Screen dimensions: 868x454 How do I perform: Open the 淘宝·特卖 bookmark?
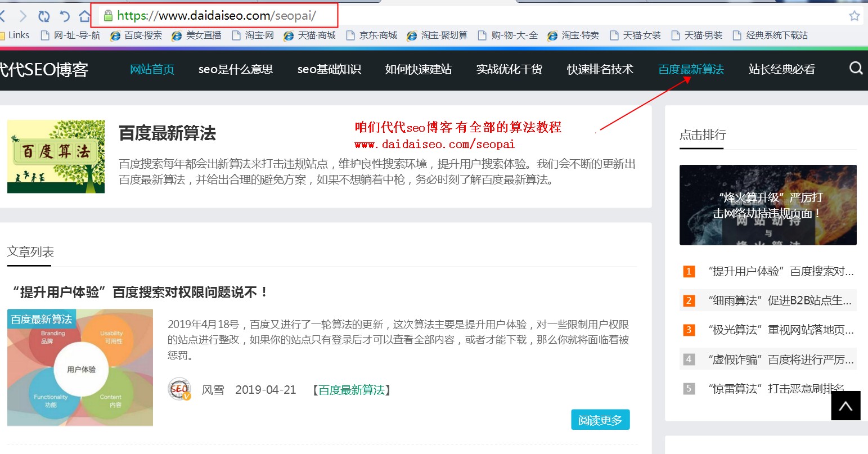pyautogui.click(x=573, y=35)
